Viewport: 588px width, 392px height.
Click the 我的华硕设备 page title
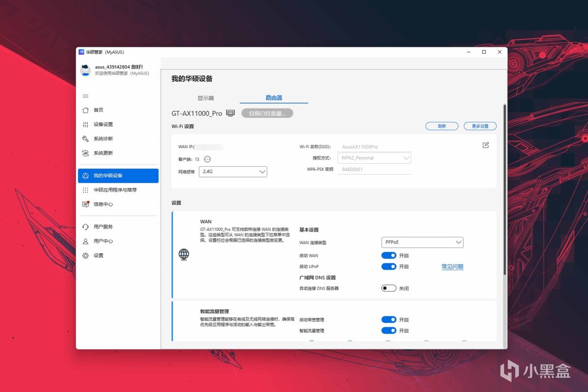tap(192, 79)
